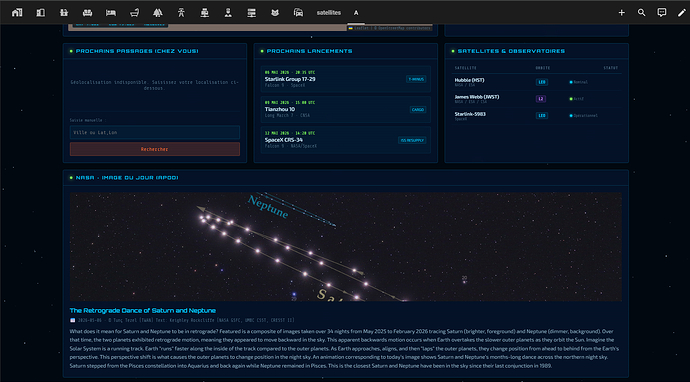Viewport: 690px width, 382px height.
Task: Click the Nominal status text
Action: [x=580, y=82]
